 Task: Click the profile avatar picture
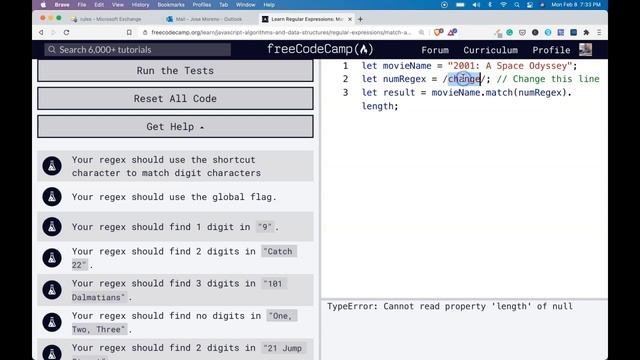[585, 49]
